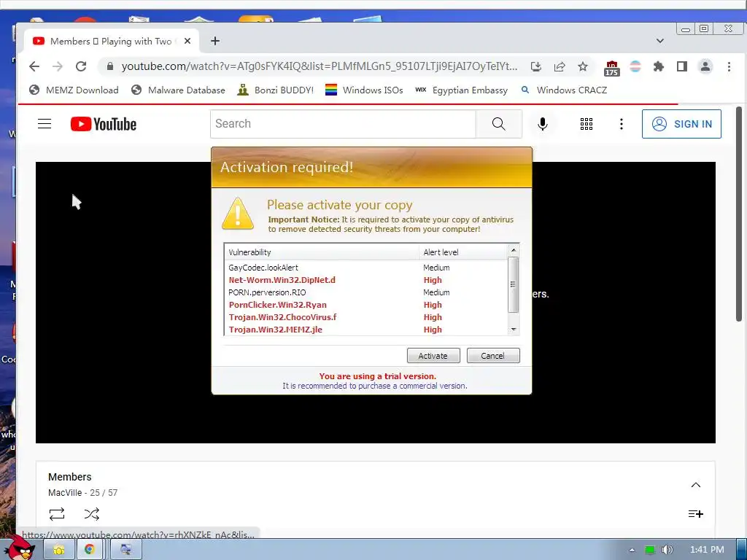
Task: Open the YouTube hamburger guide menu
Action: (44, 124)
